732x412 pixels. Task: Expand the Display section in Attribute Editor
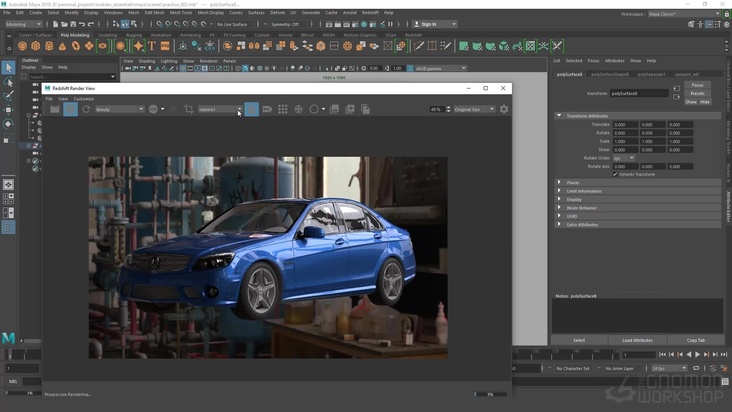point(559,199)
